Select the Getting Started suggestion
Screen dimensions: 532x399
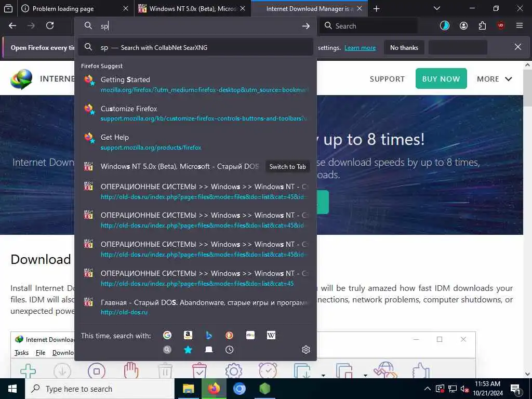click(195, 84)
